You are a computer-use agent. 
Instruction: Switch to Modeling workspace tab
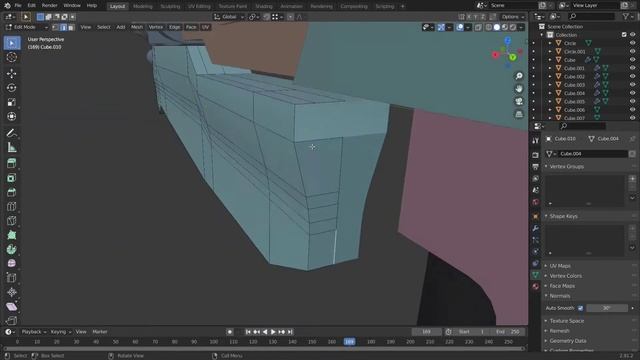coord(142,6)
